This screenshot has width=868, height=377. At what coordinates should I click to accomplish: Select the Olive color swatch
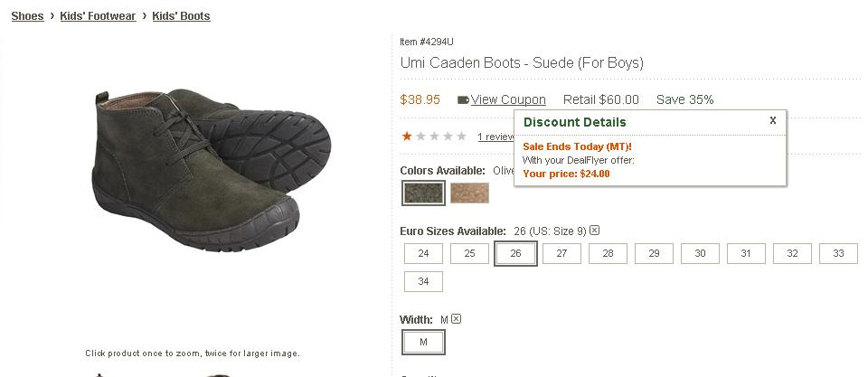tap(424, 193)
